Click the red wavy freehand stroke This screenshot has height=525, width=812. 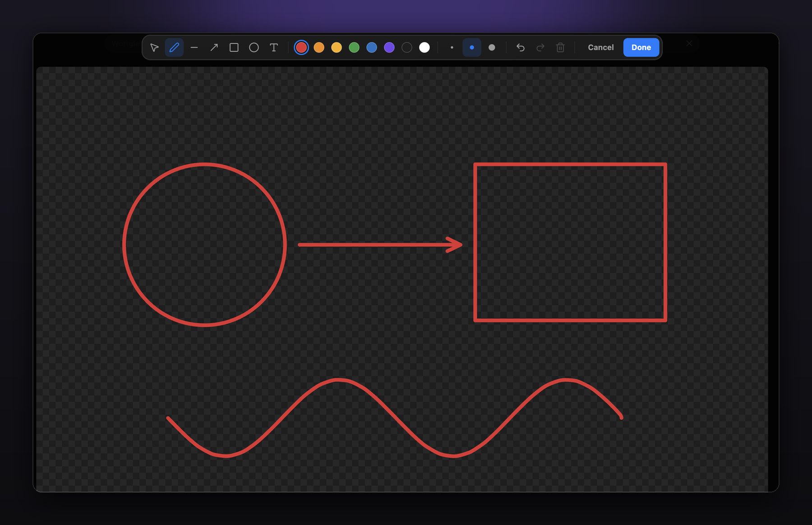pyautogui.click(x=395, y=418)
